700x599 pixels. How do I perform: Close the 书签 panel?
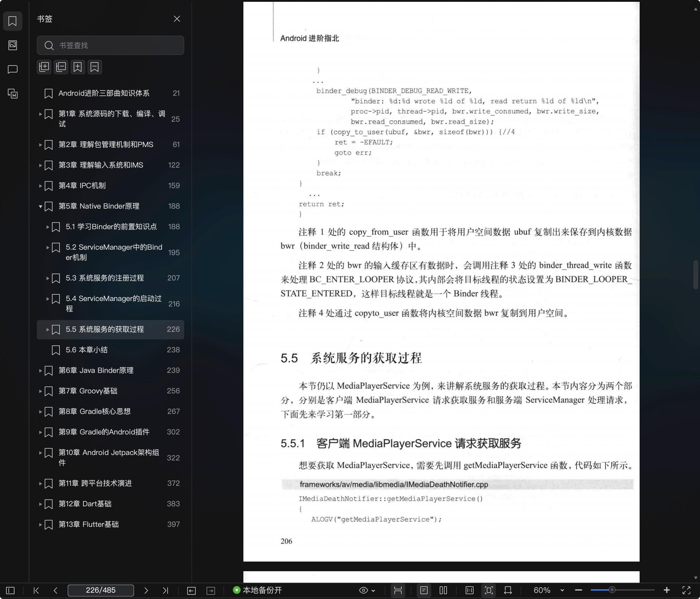click(x=177, y=19)
